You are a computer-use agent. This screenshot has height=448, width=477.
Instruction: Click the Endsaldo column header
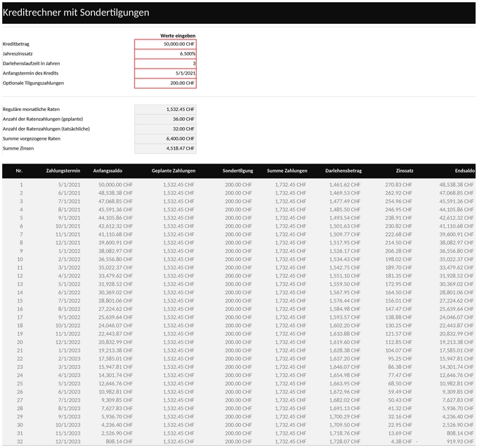pyautogui.click(x=465, y=171)
